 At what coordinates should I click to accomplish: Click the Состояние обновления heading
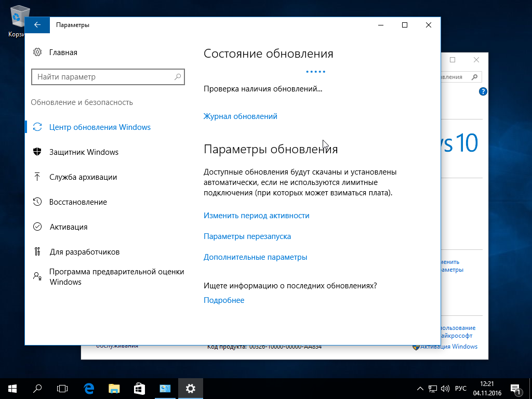(x=269, y=54)
